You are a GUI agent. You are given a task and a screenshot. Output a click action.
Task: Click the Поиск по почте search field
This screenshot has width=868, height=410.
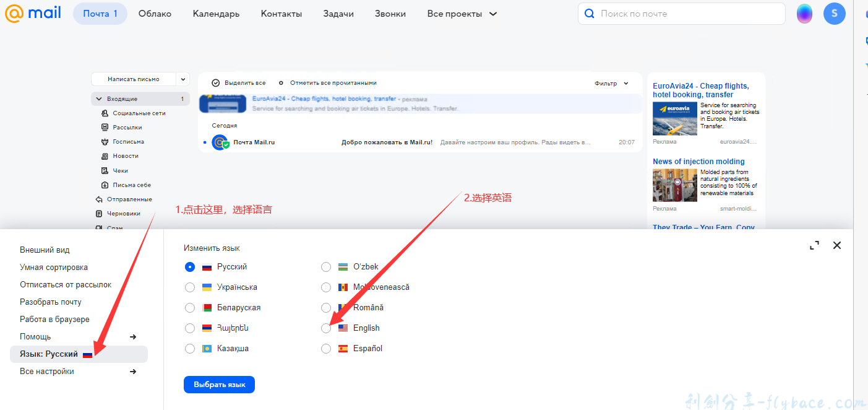tap(681, 13)
